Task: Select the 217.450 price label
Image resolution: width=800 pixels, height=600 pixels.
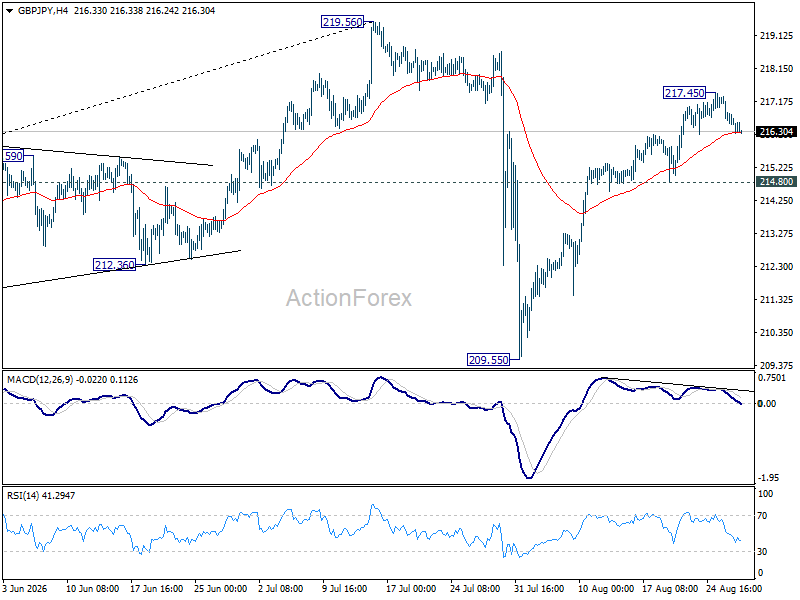Action: click(x=684, y=93)
